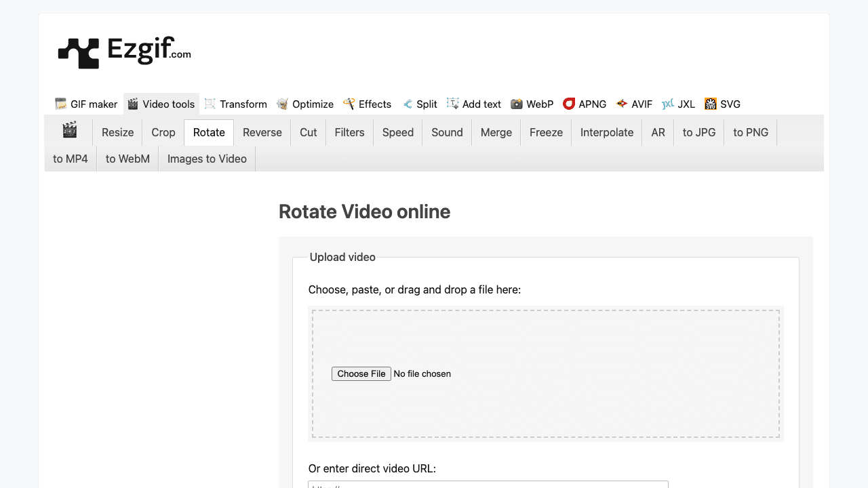Open the JXL tool
Screen dimensions: 868x488
point(678,104)
